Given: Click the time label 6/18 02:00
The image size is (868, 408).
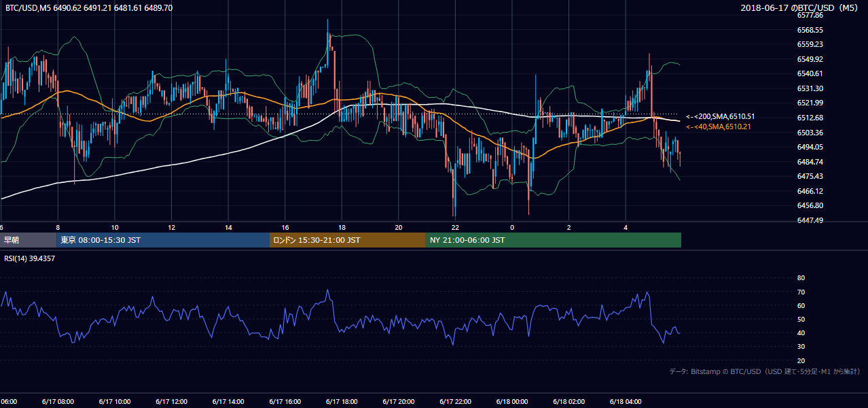Looking at the screenshot, I should [568, 402].
